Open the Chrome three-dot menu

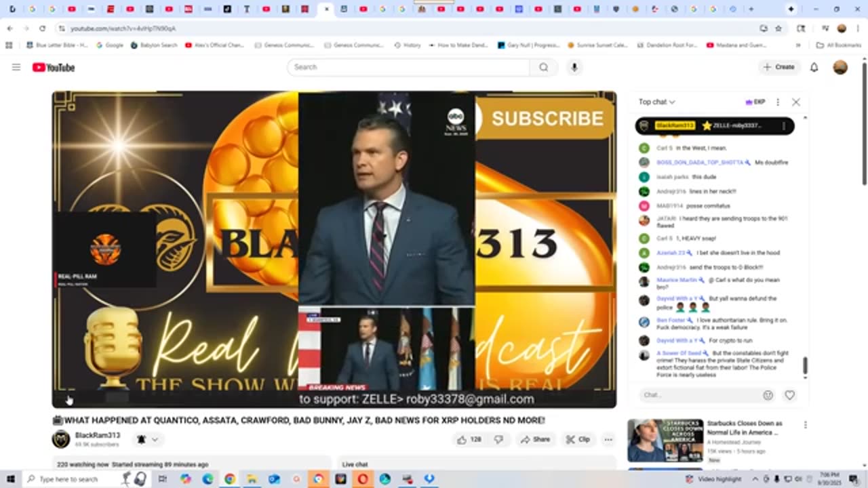[857, 28]
